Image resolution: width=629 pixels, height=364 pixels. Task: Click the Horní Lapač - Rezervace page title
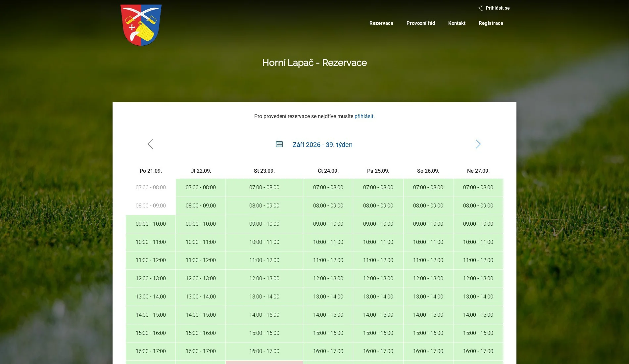click(314, 63)
